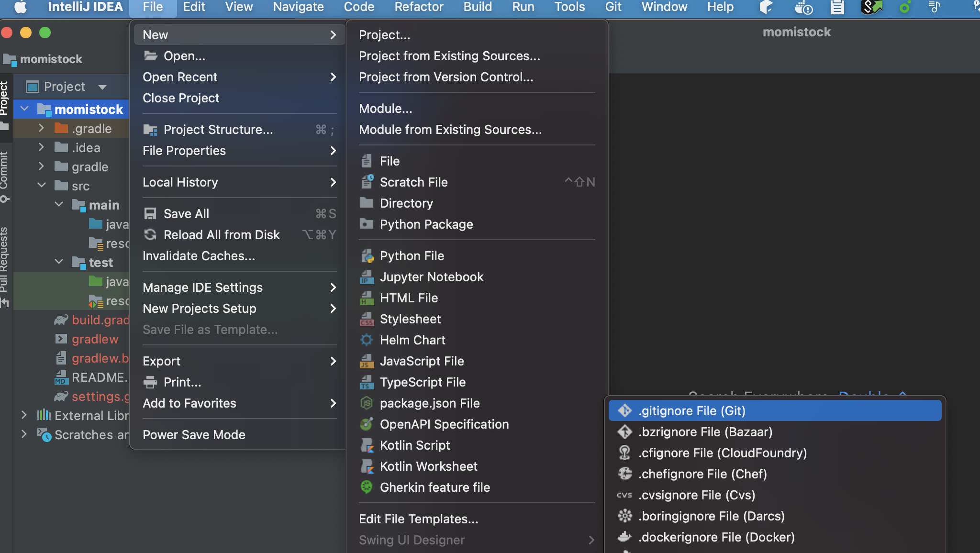Click the Kotlin Script icon
Image resolution: width=980 pixels, height=553 pixels.
pyautogui.click(x=367, y=445)
